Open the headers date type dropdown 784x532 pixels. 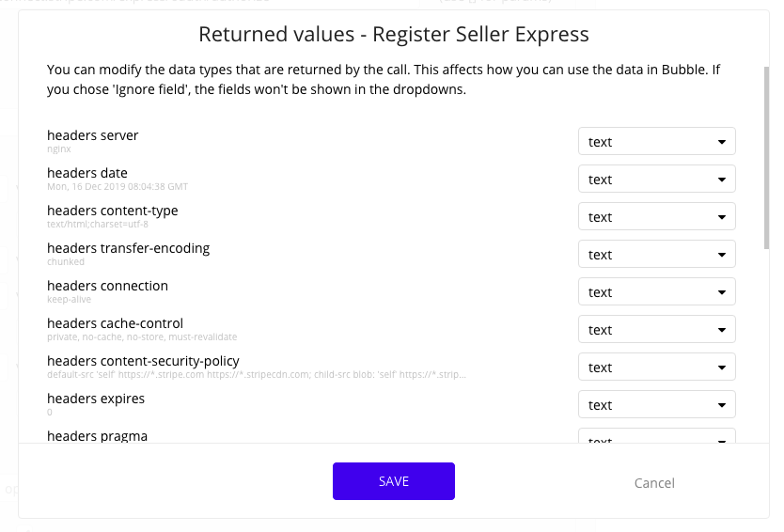click(x=656, y=180)
